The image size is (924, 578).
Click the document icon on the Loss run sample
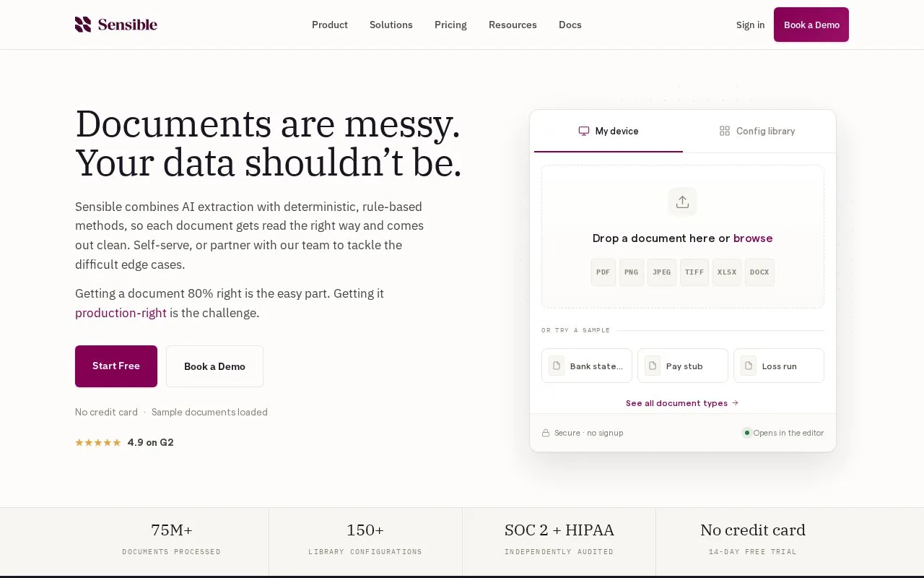click(749, 366)
